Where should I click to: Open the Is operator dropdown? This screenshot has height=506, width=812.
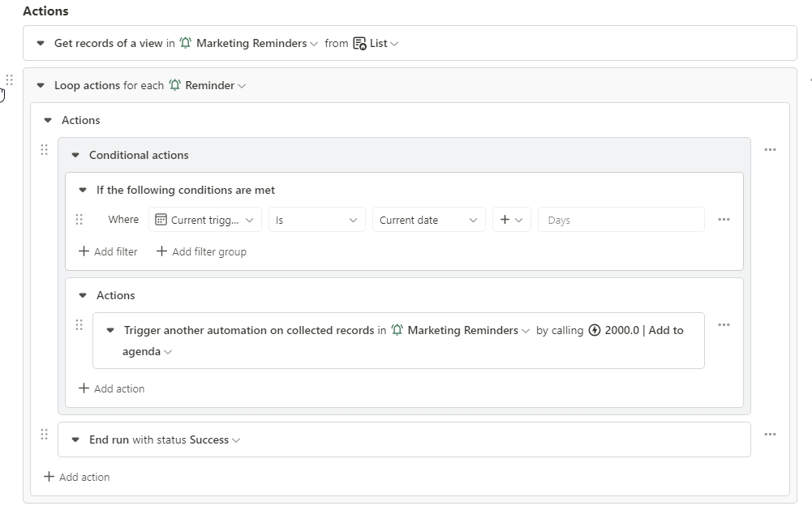pyautogui.click(x=317, y=220)
